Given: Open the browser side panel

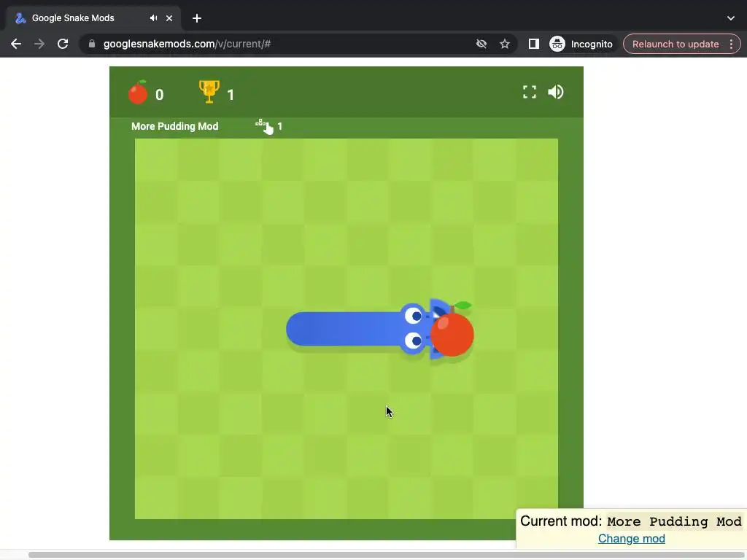Looking at the screenshot, I should click(533, 44).
